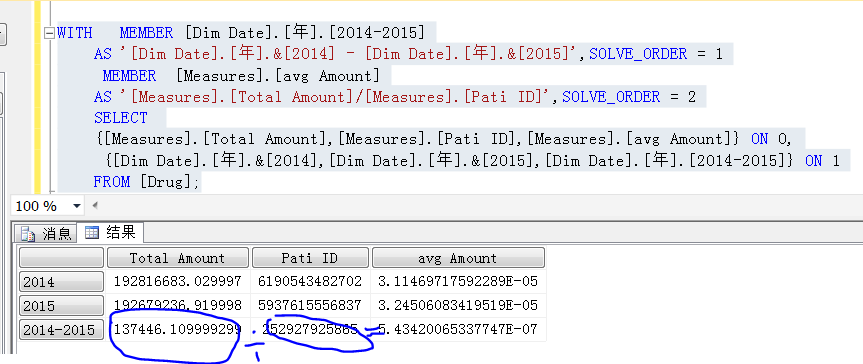Open the 100 % zoom dropdown
863x364 pixels.
77,207
